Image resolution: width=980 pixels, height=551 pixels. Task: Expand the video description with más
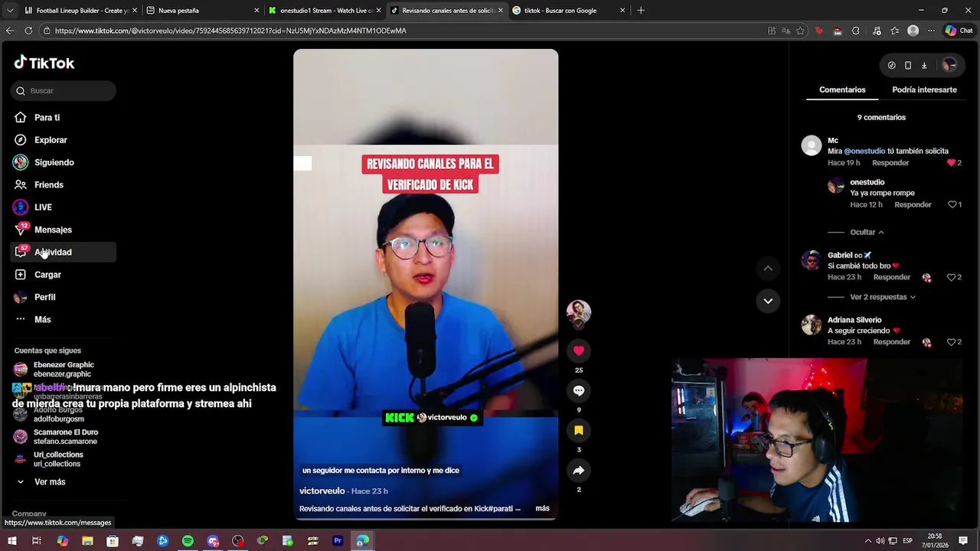(x=542, y=508)
